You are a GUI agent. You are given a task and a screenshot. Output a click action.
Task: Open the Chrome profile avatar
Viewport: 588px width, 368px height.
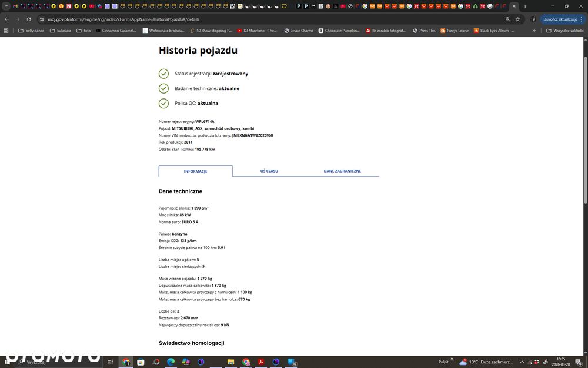(533, 19)
